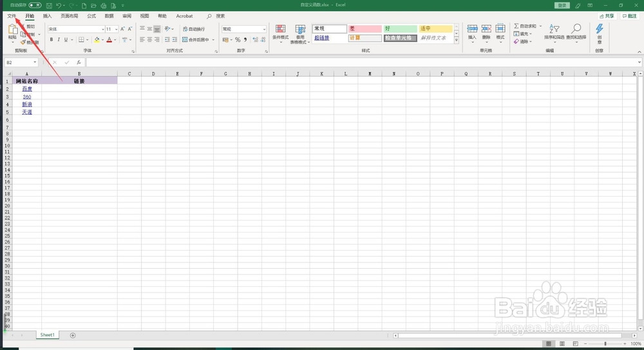
Task: Click the Save icon in the quick access toolbar
Action: pos(49,5)
